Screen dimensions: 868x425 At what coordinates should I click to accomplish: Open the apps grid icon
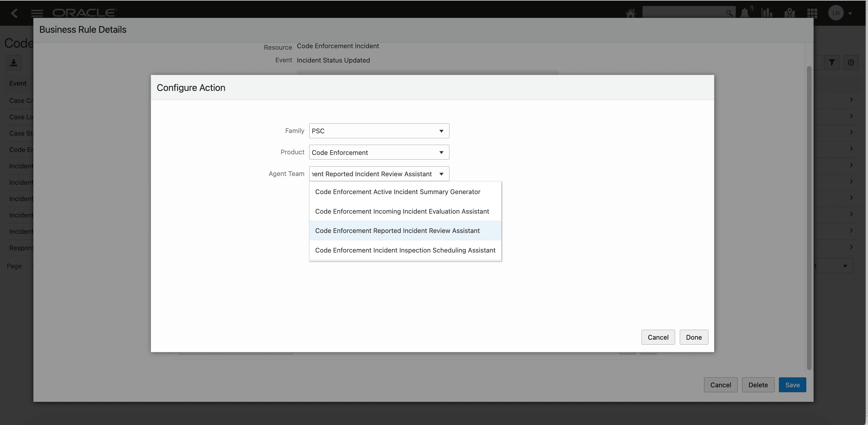[x=812, y=13]
